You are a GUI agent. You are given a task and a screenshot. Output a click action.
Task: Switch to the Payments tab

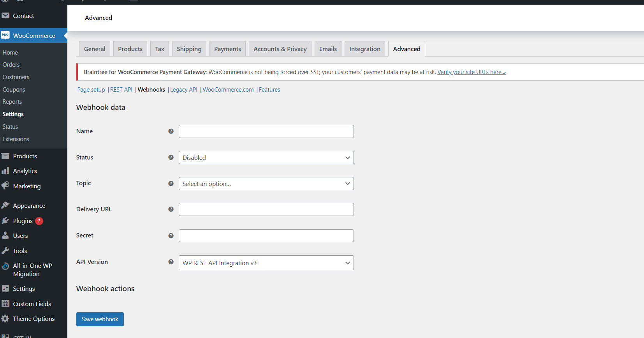tap(228, 49)
